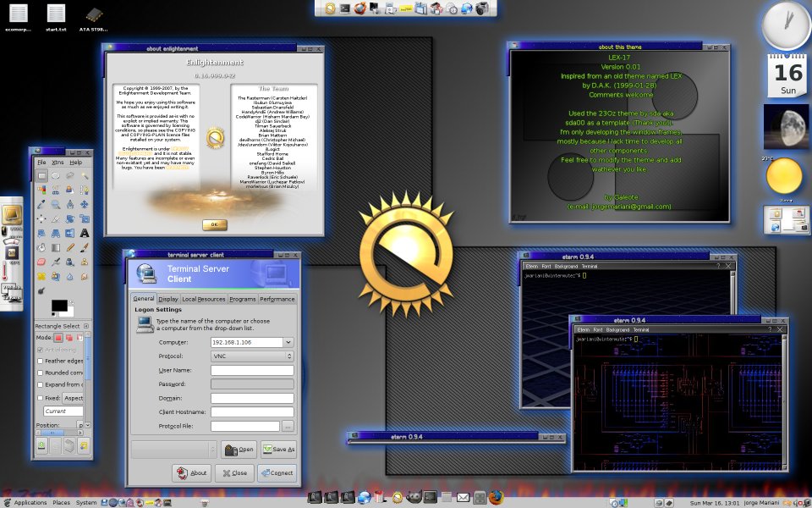
Task: Select the Heal tool
Action: click(41, 276)
